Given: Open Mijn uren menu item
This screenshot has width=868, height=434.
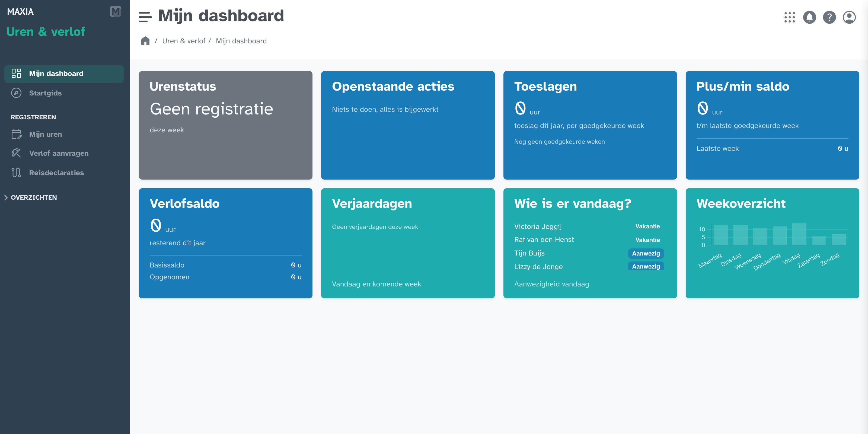Looking at the screenshot, I should tap(64, 134).
